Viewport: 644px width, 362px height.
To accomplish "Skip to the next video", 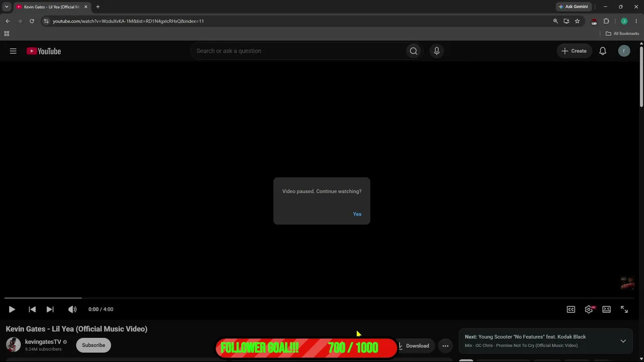I will coord(50,309).
